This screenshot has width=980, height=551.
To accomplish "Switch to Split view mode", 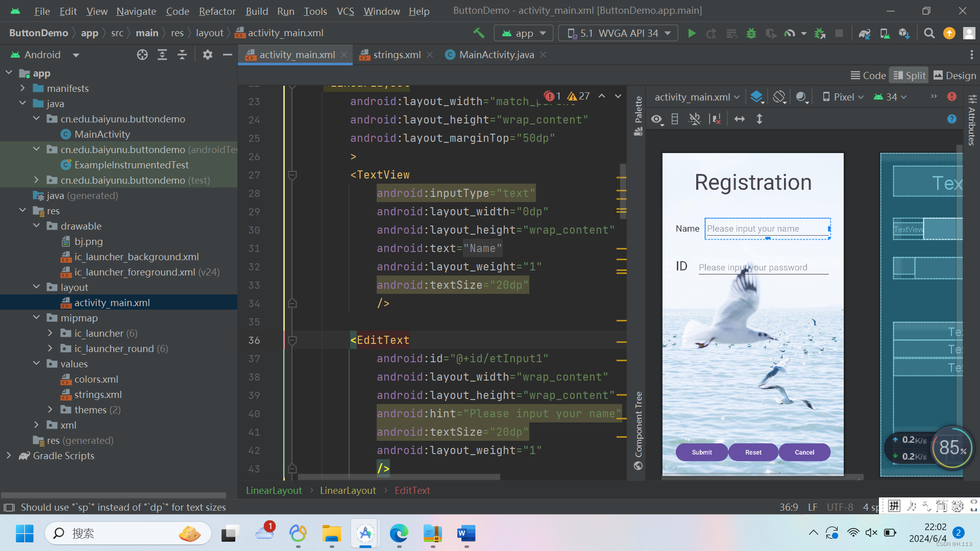I will click(x=909, y=76).
